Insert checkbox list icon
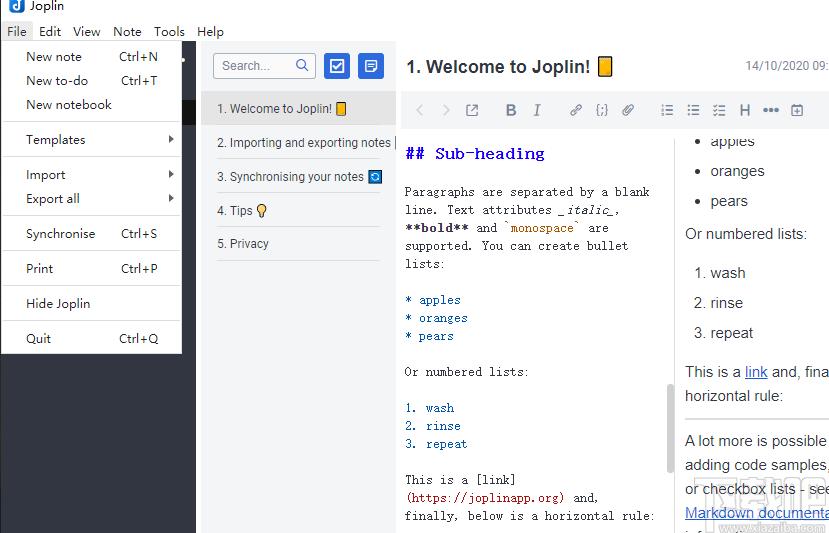This screenshot has width=829, height=533. [719, 110]
